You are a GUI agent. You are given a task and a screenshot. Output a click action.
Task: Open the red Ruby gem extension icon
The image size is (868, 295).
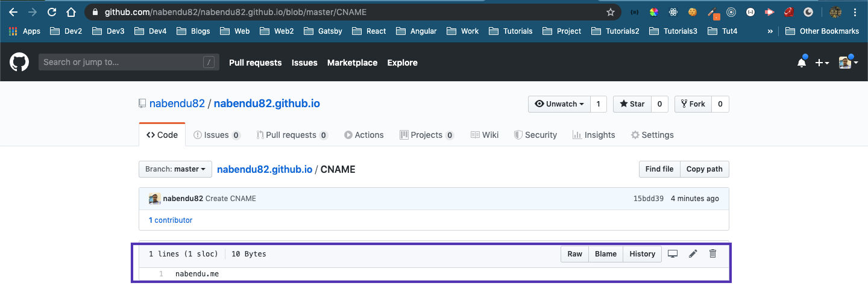(x=789, y=12)
